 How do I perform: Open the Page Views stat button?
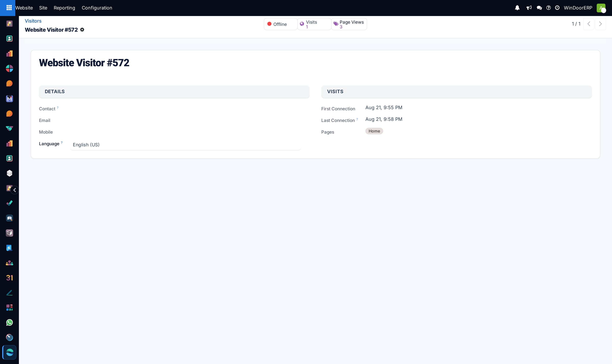[349, 24]
